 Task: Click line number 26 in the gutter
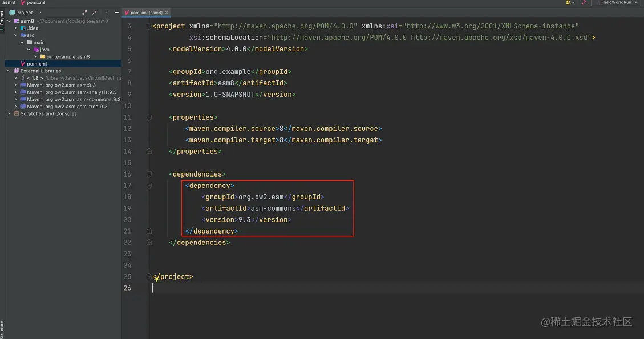point(127,288)
